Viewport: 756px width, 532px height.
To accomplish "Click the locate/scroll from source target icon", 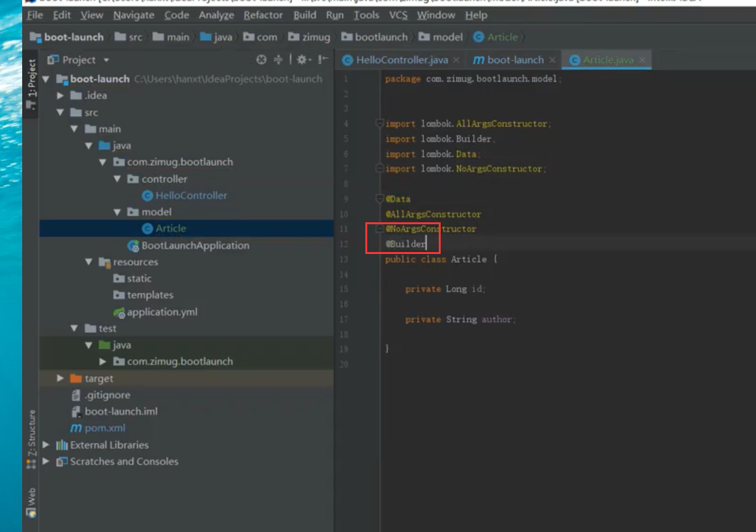I will point(261,60).
